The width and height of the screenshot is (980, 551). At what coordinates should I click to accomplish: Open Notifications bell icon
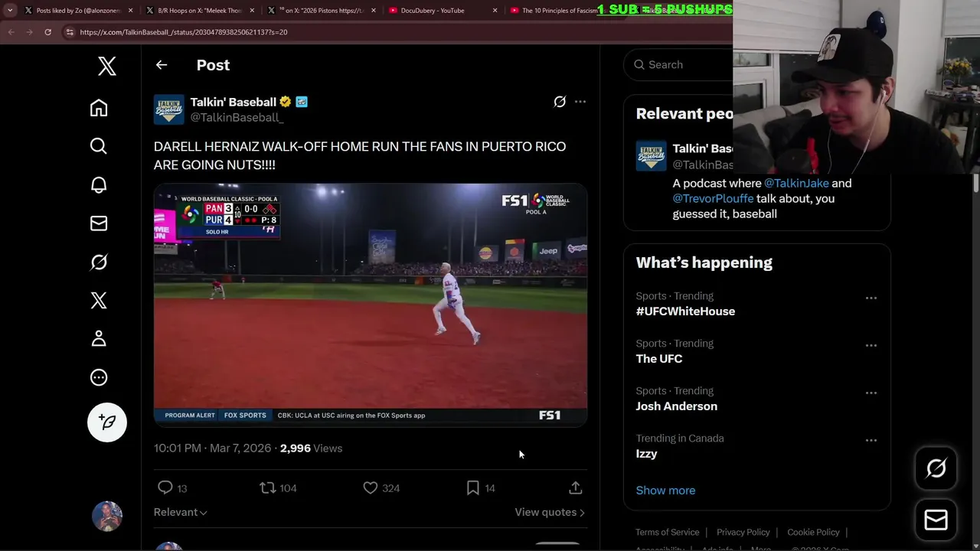coord(99,184)
